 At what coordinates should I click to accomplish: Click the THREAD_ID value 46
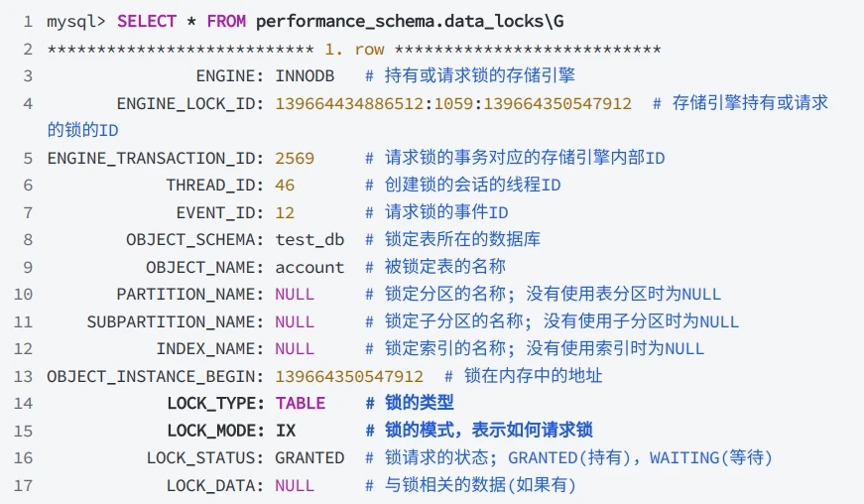(285, 186)
